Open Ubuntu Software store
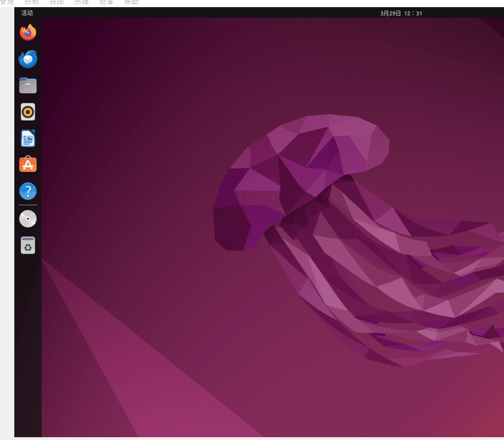504x440 pixels. (x=28, y=164)
